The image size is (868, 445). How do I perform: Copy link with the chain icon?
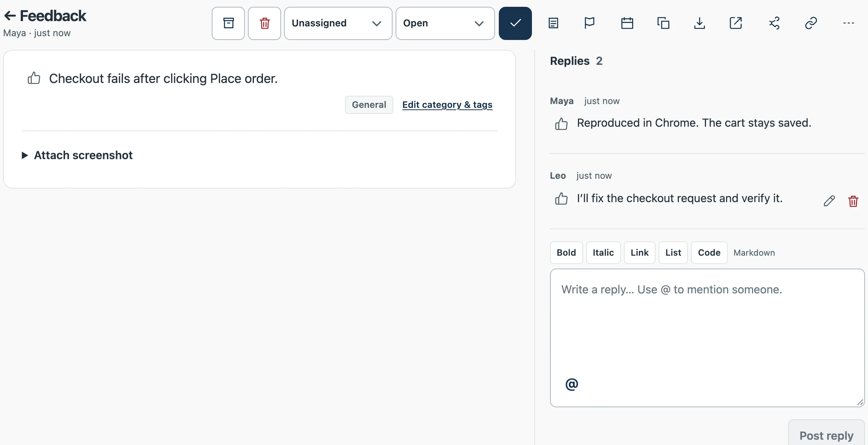coord(811,23)
